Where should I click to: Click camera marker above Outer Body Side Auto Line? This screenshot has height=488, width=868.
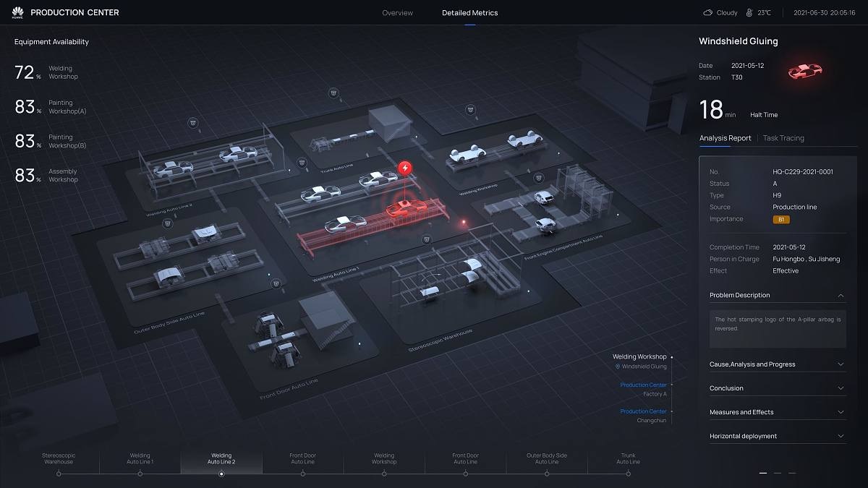click(x=168, y=225)
